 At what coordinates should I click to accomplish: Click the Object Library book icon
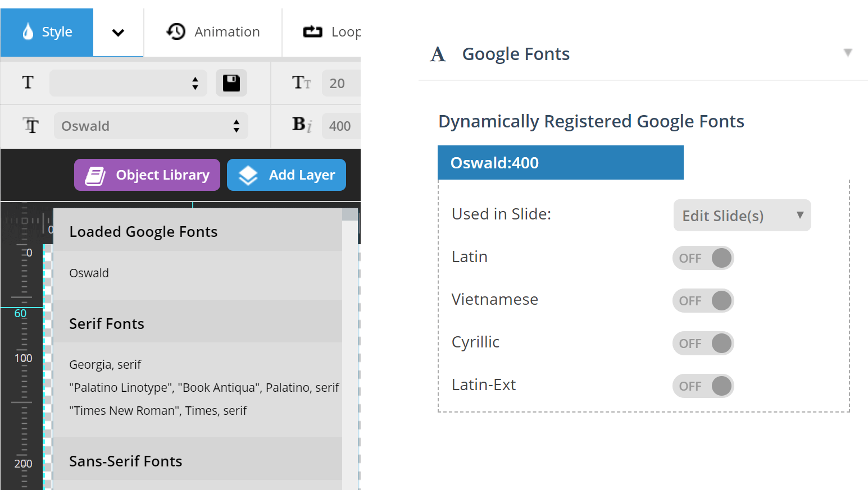96,175
